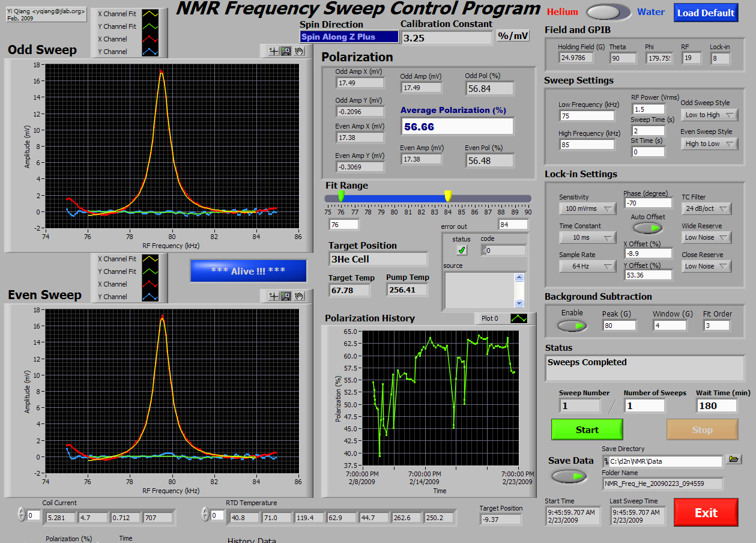Click Load Default button
Screen dimensions: 756x543
tap(706, 13)
